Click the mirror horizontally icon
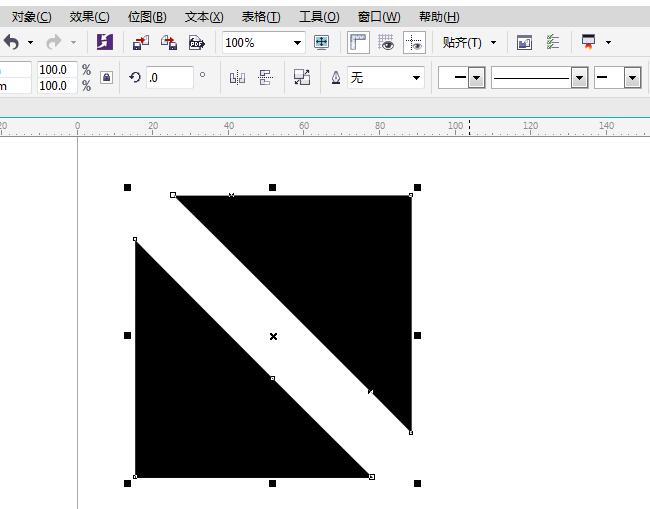 tap(237, 77)
